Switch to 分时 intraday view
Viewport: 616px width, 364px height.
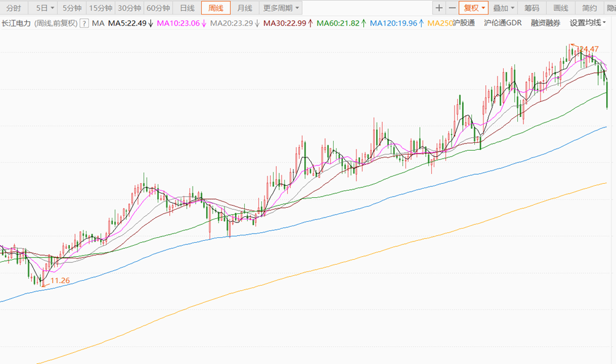13,8
